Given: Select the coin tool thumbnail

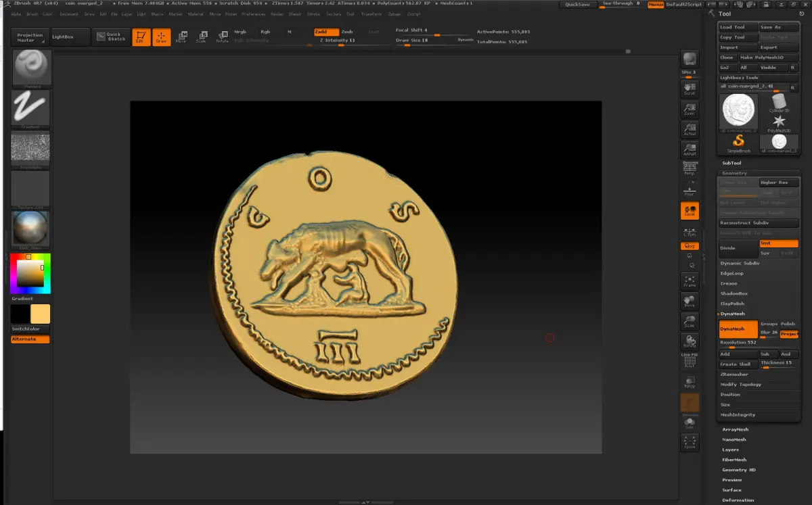Looking at the screenshot, I should click(739, 111).
